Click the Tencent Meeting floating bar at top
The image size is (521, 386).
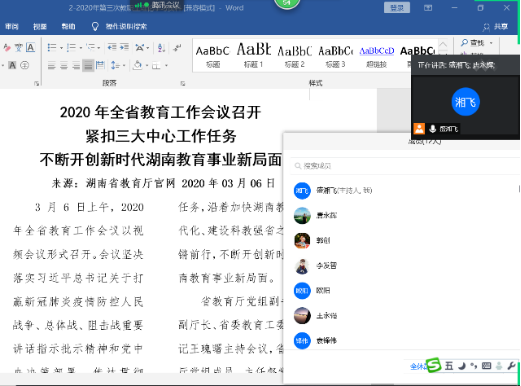[x=157, y=5]
